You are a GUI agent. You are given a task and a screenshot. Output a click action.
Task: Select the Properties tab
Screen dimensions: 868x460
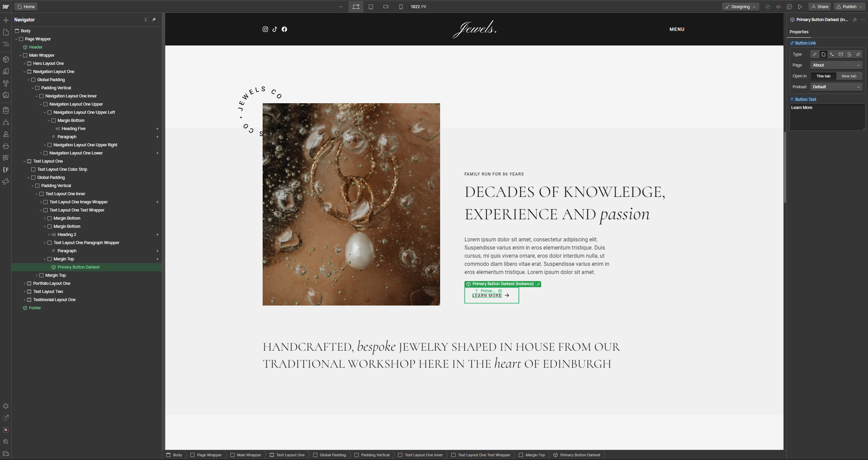[799, 32]
